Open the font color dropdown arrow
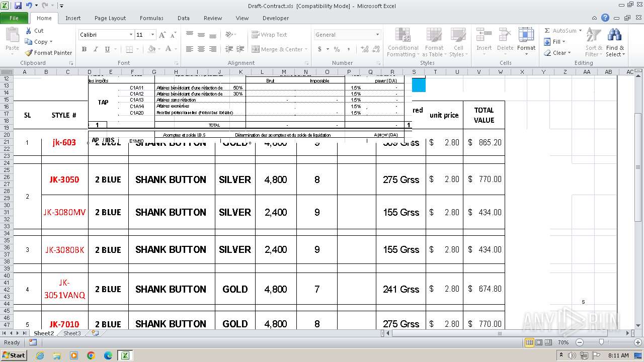The image size is (644, 362). pyautogui.click(x=175, y=49)
